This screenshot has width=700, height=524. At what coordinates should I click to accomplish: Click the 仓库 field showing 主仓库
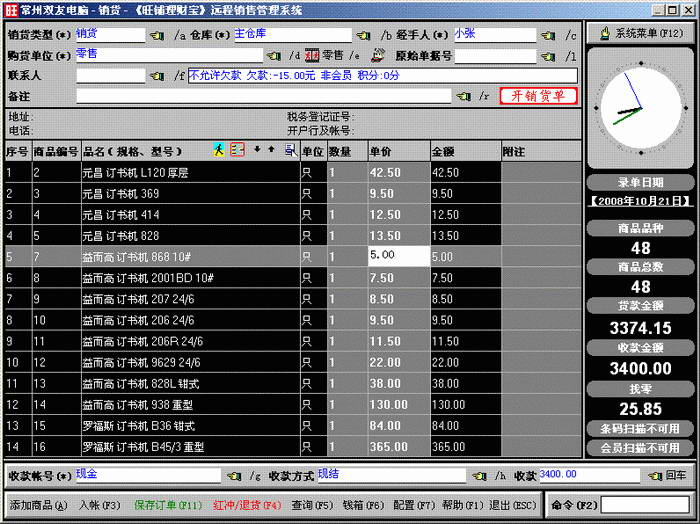[x=293, y=35]
